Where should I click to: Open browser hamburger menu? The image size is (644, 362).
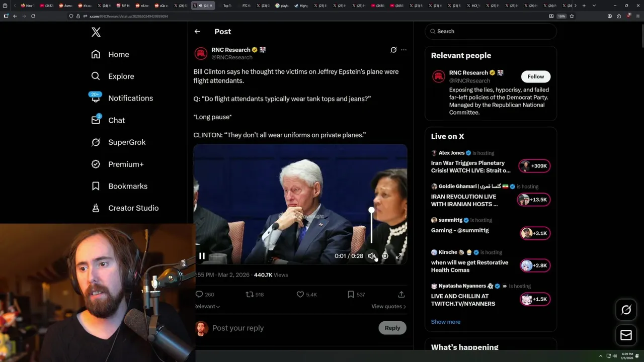[x=637, y=16]
